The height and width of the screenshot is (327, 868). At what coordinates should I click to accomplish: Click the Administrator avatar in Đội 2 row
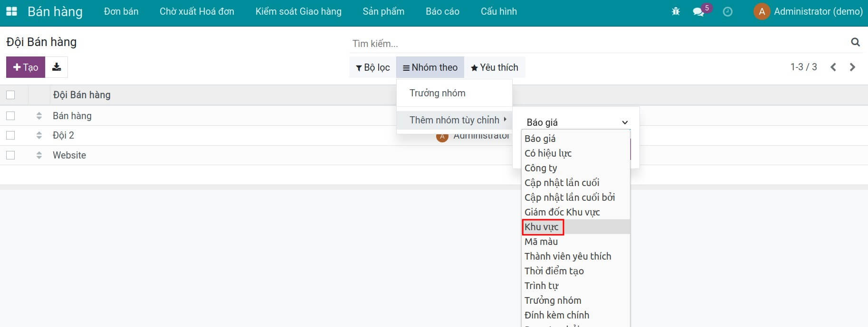[x=442, y=136]
